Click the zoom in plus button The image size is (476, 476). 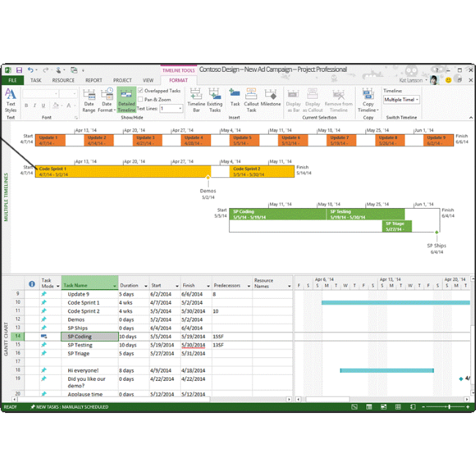click(468, 406)
